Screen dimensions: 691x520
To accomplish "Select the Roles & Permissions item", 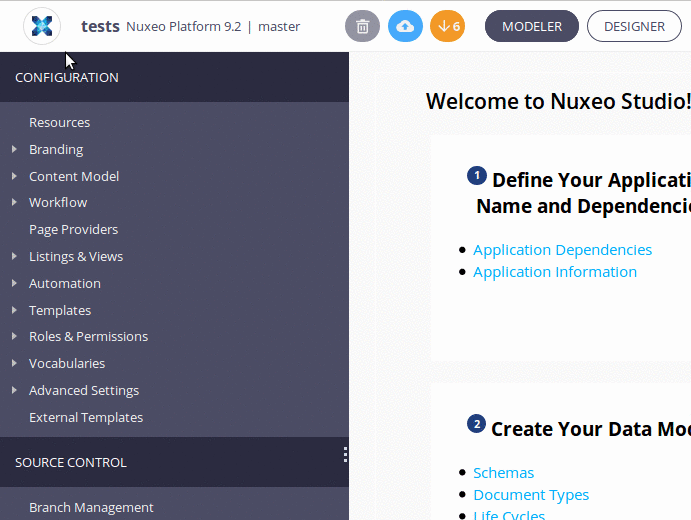I will point(89,336).
